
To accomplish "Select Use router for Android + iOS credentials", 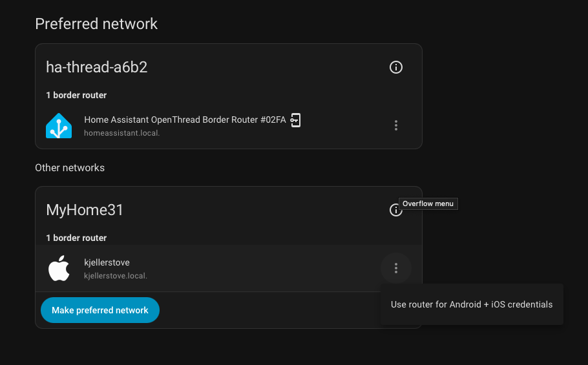I will point(472,304).
